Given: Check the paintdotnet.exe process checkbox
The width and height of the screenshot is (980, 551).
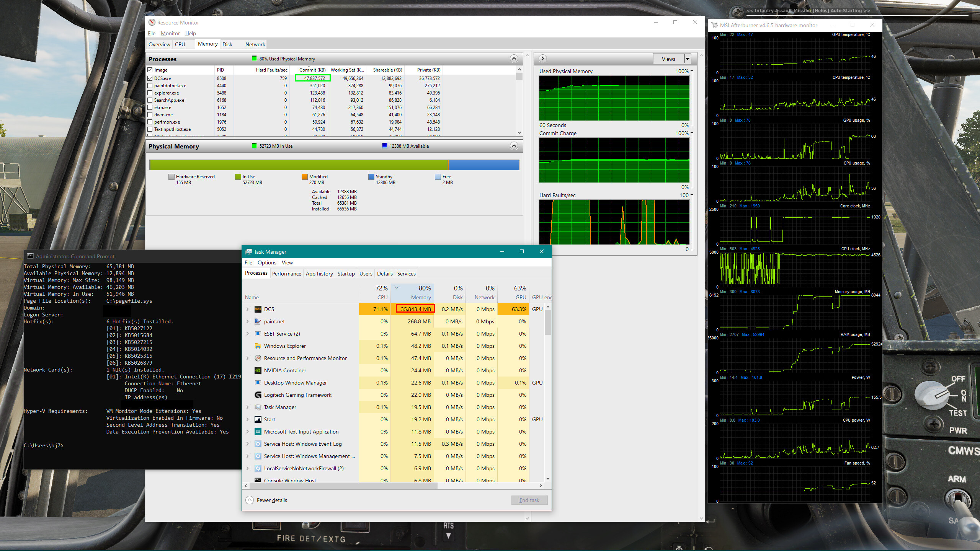Looking at the screenshot, I should click(150, 85).
